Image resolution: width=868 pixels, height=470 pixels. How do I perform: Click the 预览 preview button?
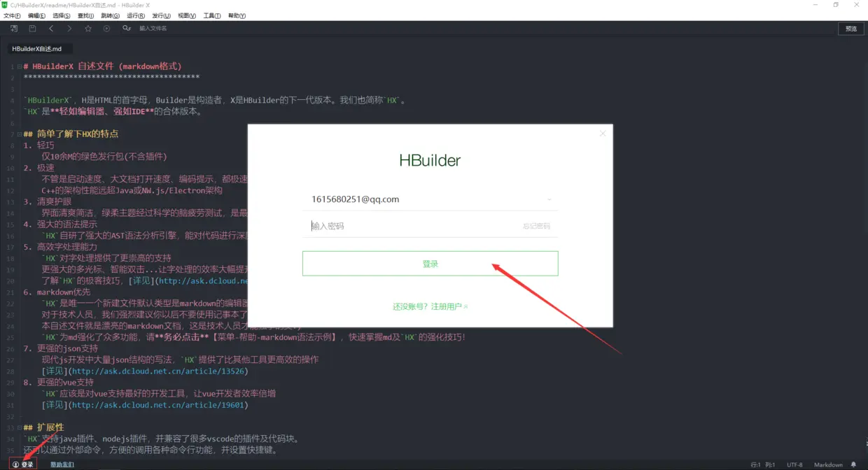(851, 29)
